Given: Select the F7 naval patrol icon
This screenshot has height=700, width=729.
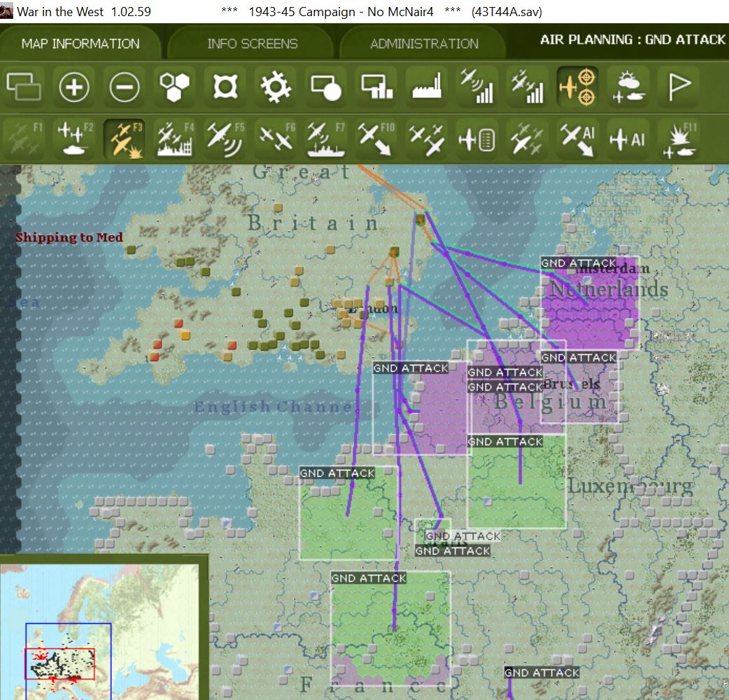Looking at the screenshot, I should click(326, 139).
